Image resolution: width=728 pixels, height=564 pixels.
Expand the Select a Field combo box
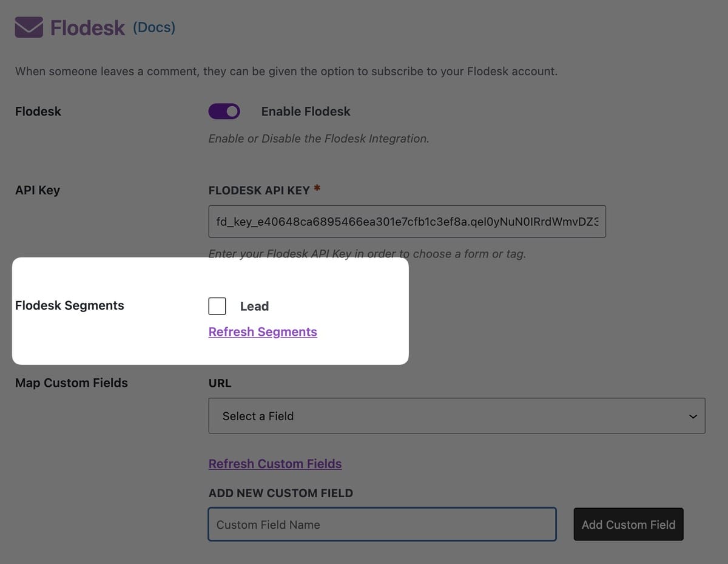pyautogui.click(x=456, y=416)
